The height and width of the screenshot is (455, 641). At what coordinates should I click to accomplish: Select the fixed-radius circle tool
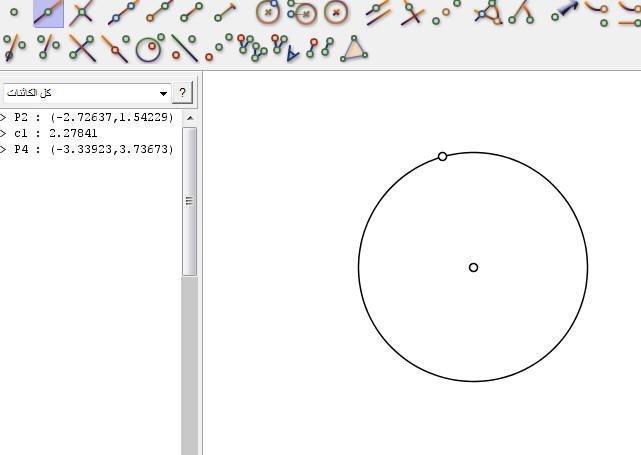click(336, 12)
